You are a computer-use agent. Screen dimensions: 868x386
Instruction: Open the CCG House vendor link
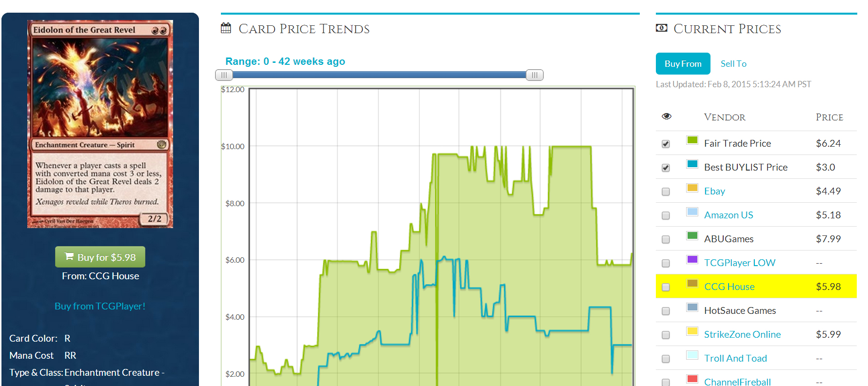pyautogui.click(x=729, y=287)
